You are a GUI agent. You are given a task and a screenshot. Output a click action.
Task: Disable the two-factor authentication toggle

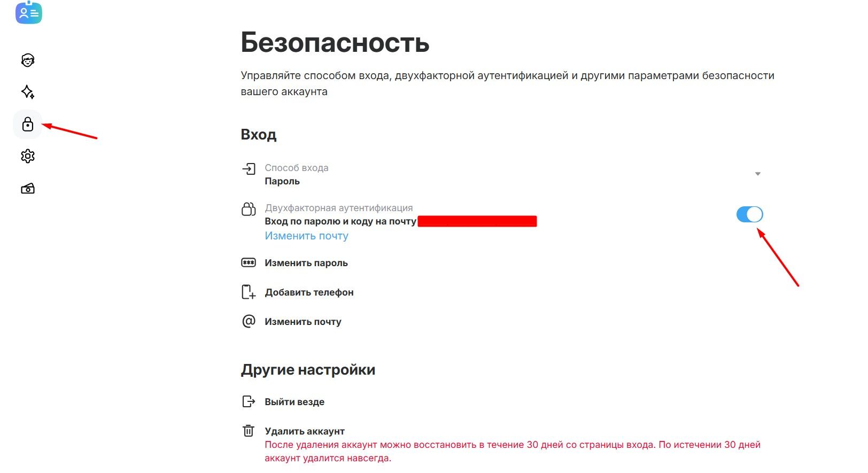tap(749, 214)
